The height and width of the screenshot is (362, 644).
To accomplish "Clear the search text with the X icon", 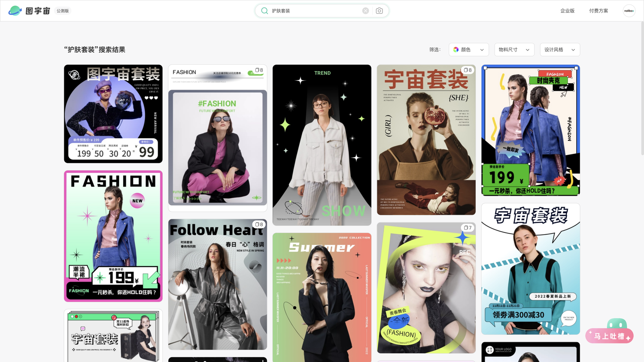I will point(365,11).
